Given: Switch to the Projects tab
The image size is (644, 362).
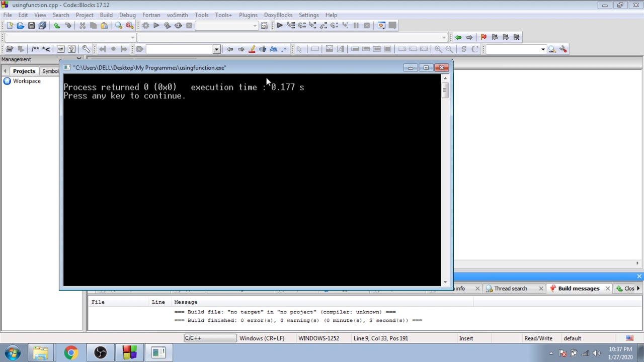Looking at the screenshot, I should point(24,71).
